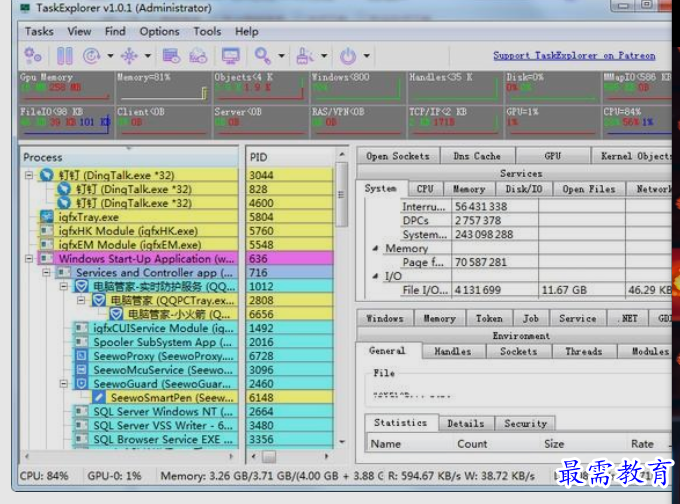Open the dropdown arrow beside the broom icon
The height and width of the screenshot is (504, 680).
pyautogui.click(x=324, y=56)
